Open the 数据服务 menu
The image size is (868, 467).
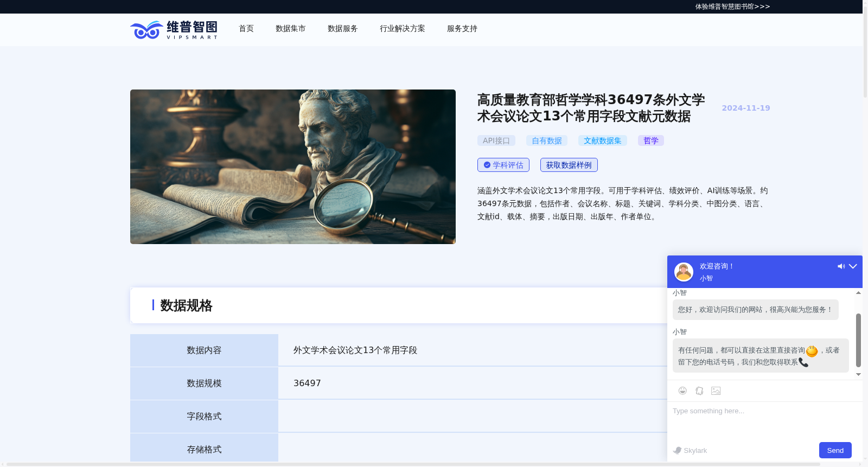[x=343, y=29]
